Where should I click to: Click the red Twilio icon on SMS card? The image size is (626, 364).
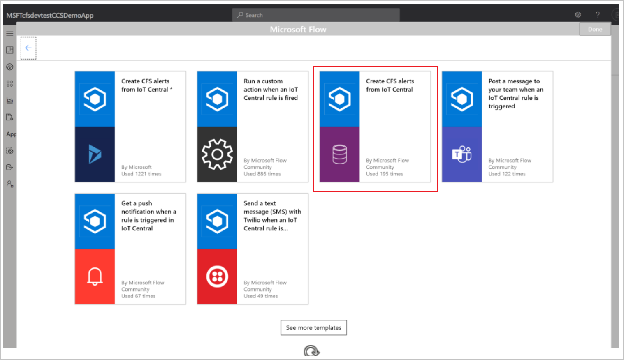pos(217,276)
